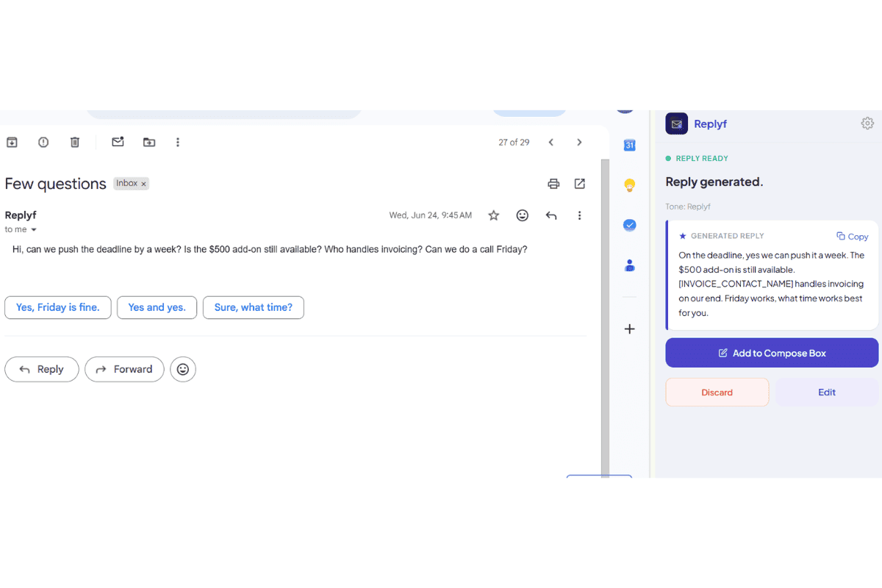
Task: Archive the email using the archive icon
Action: 12,143
